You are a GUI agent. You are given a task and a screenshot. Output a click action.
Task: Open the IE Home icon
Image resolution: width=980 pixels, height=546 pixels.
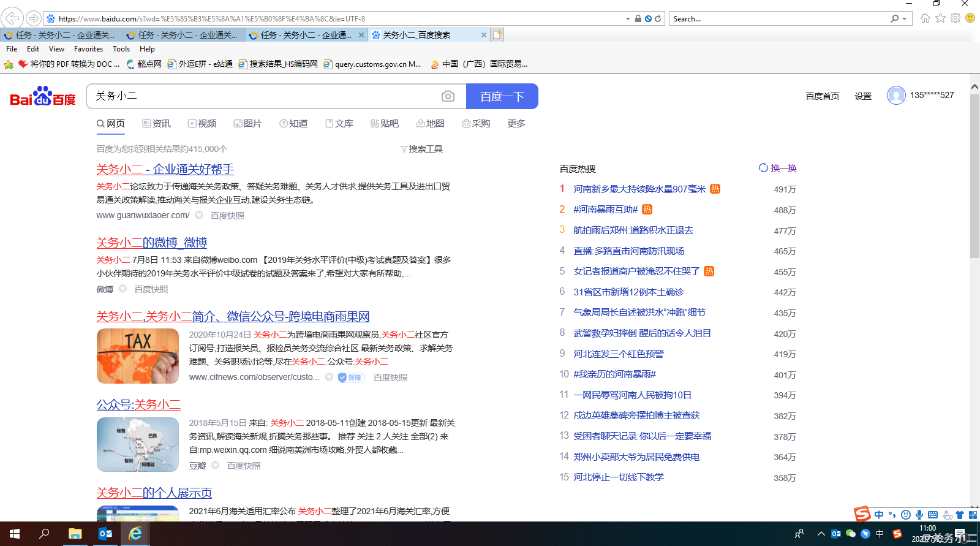pyautogui.click(x=925, y=18)
